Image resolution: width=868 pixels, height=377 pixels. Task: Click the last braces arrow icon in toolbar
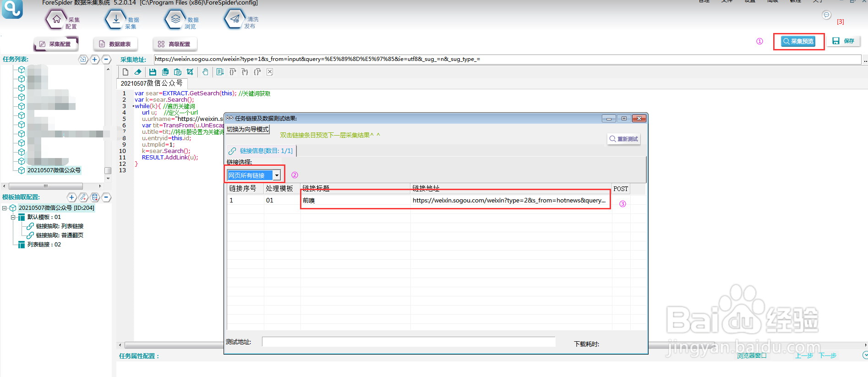(257, 72)
